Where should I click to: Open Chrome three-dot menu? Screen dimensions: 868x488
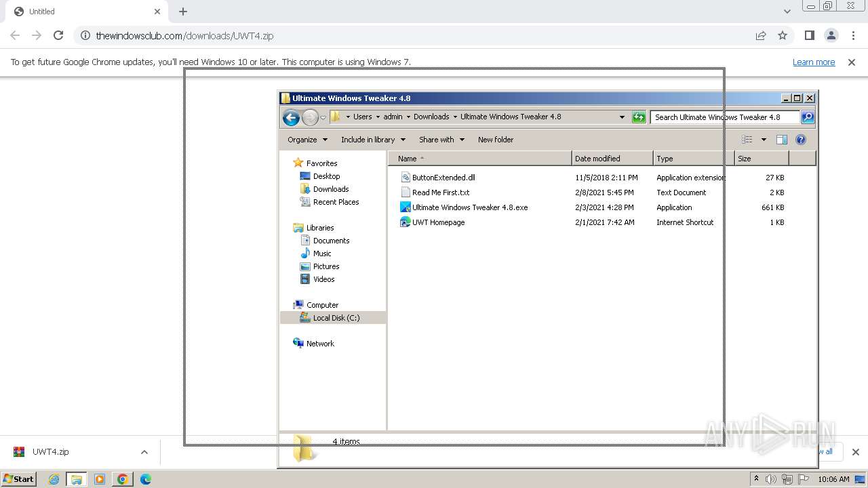[x=854, y=35]
